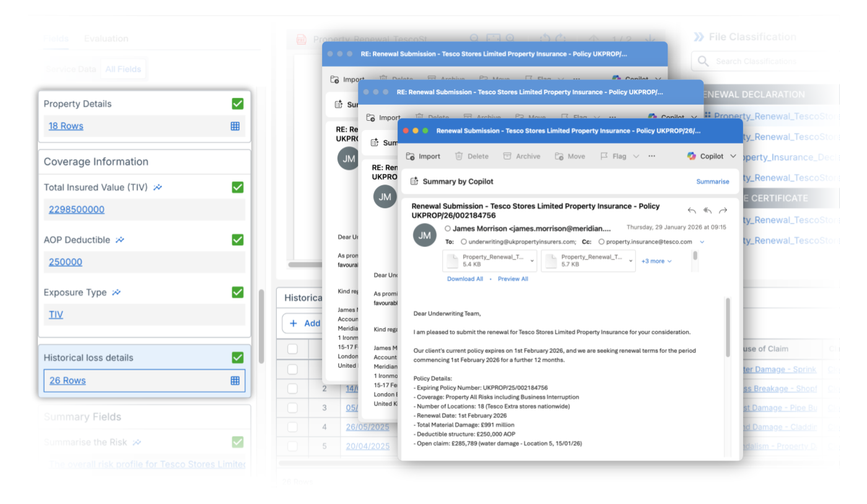Click sparkle icon beside Summarise the Risk
The height and width of the screenshot is (504, 867).
137,442
